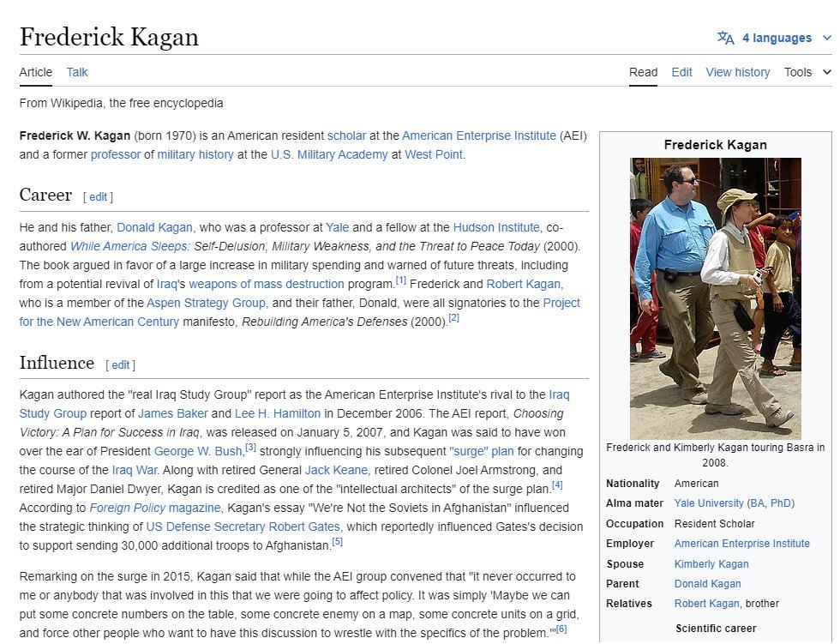
Task: Jump to citation 1
Action: click(x=401, y=280)
